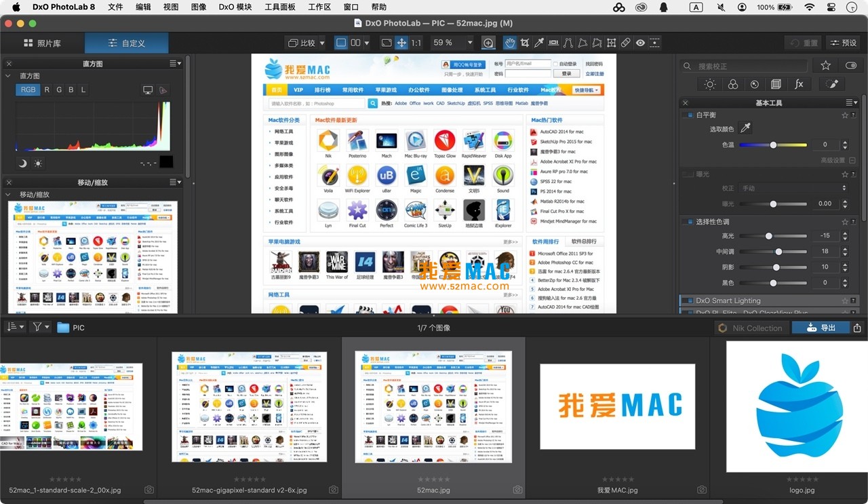This screenshot has width=868, height=504.
Task: Open the Creative Cloud menu bar icon
Action: [x=642, y=7]
